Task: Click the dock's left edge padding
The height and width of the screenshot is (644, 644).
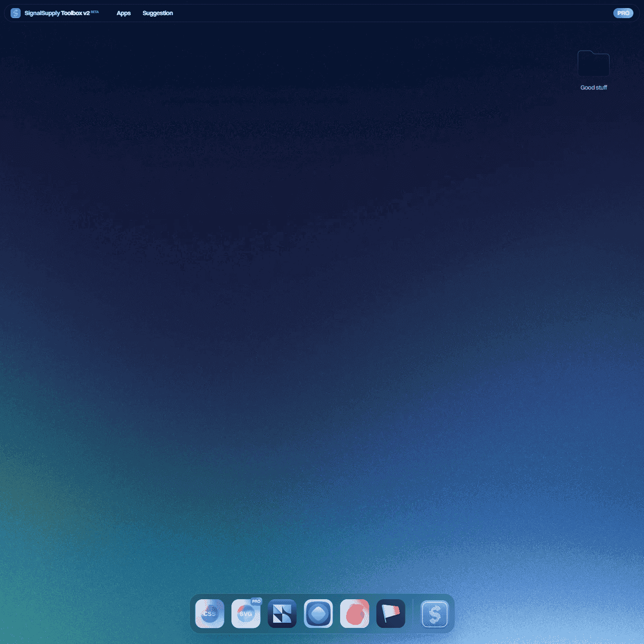Action: tap(192, 613)
